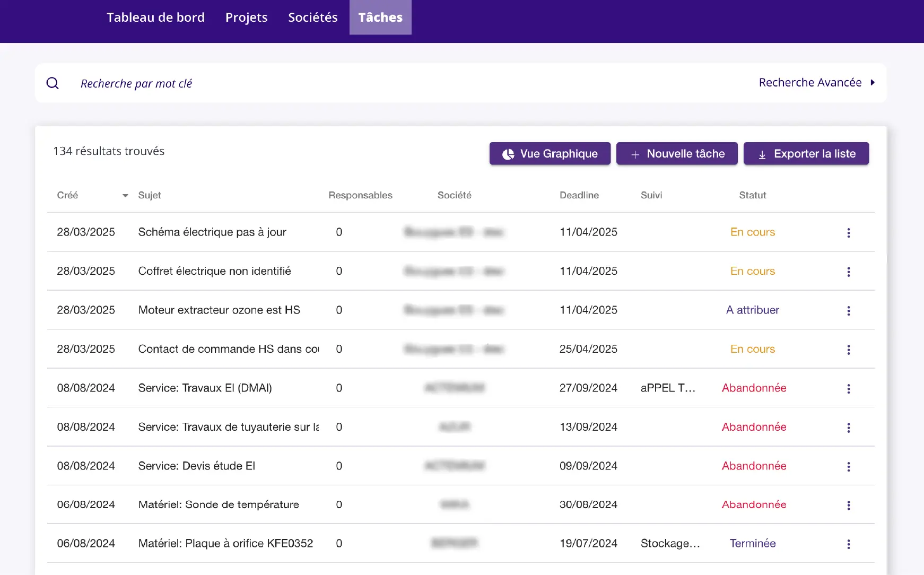
Task: Sort the table by Deadline column header
Action: coord(579,195)
